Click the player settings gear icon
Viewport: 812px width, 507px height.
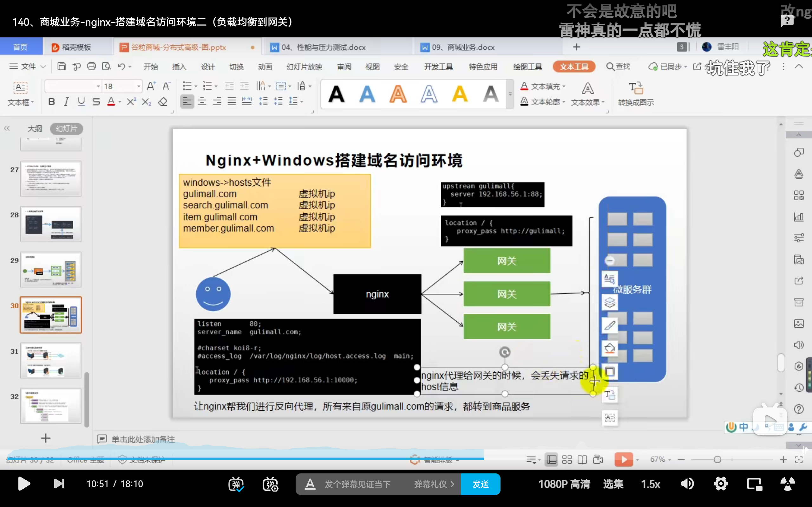pyautogui.click(x=720, y=484)
